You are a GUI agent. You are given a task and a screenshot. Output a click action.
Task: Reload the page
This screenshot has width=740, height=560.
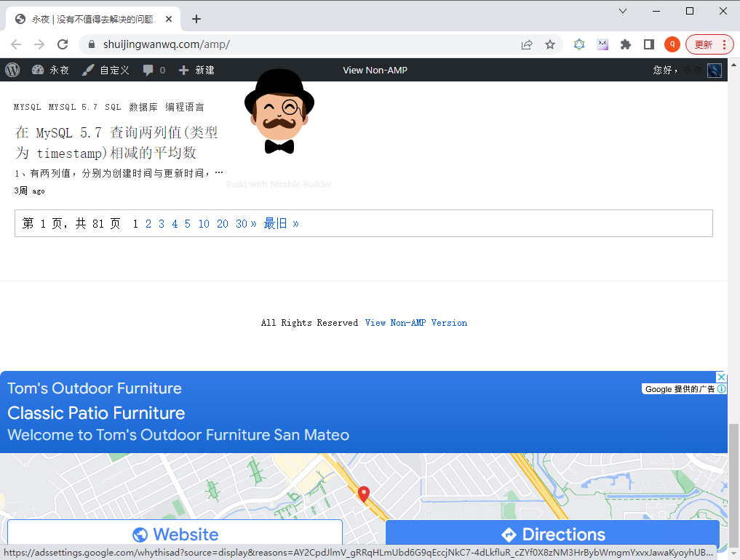click(x=63, y=44)
